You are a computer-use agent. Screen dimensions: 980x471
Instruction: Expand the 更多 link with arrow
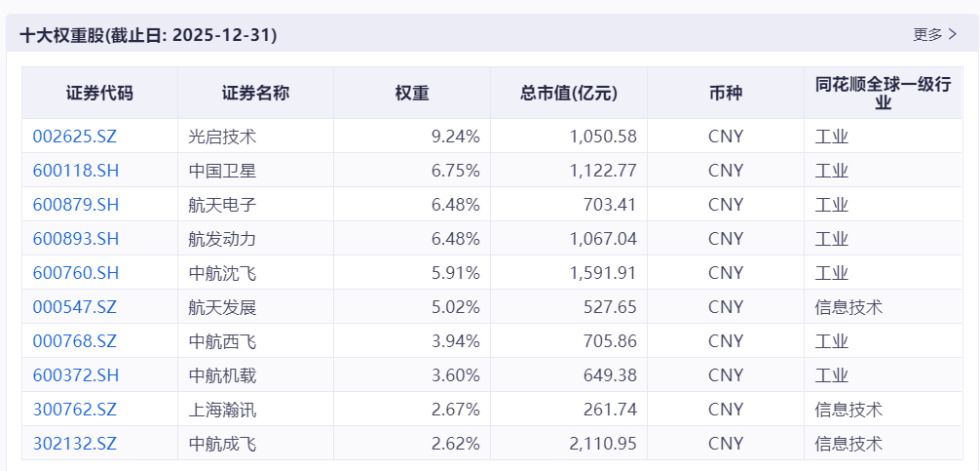[x=934, y=34]
